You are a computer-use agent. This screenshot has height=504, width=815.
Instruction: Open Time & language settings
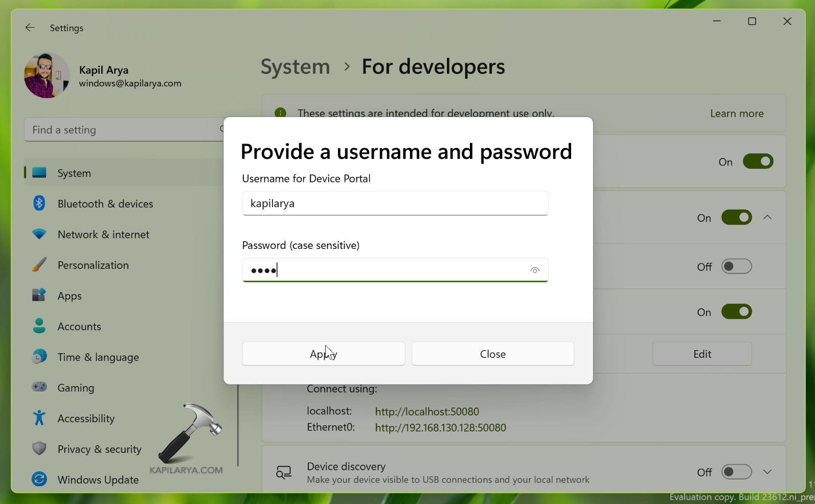coord(124,357)
